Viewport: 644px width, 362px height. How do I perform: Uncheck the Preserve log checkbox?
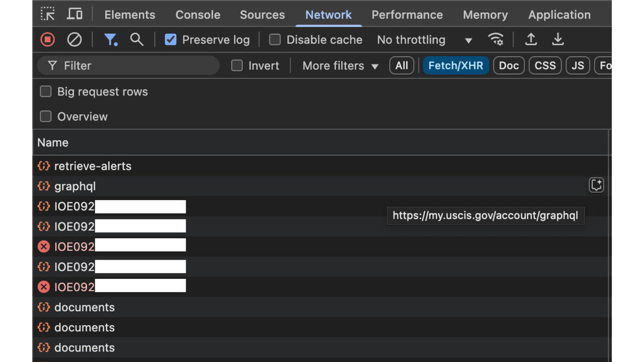click(x=171, y=40)
